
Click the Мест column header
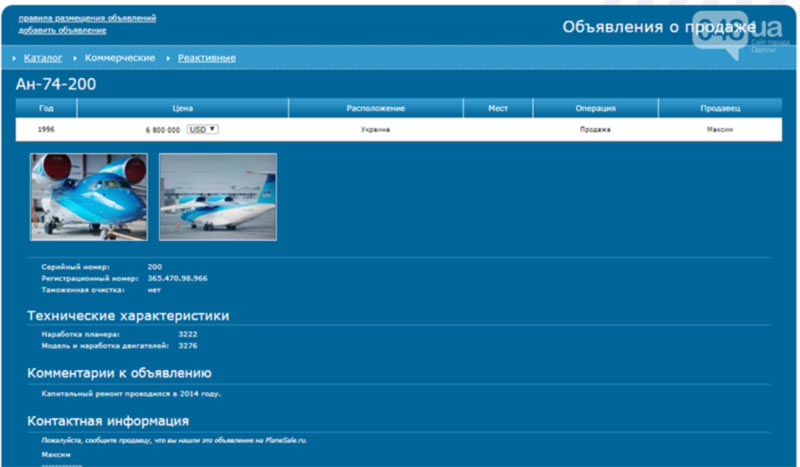click(498, 108)
